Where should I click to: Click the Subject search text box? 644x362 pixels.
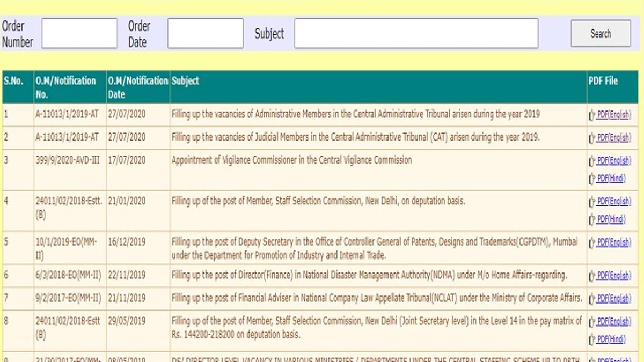[416, 34]
